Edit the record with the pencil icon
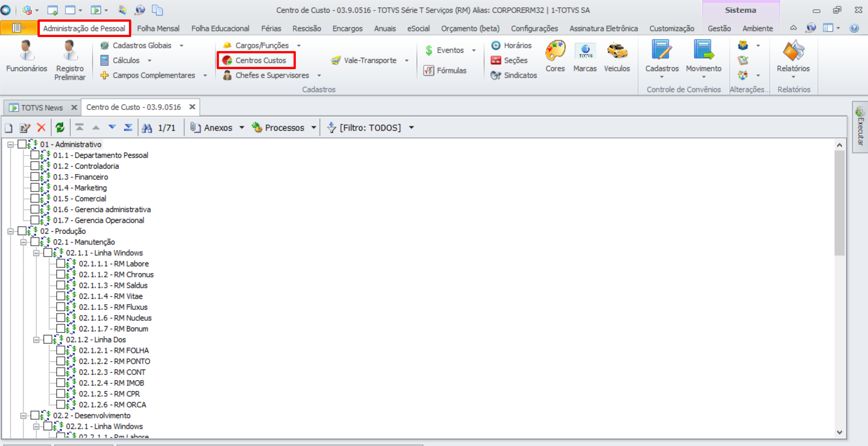Viewport: 868px width, 446px height. (x=25, y=128)
